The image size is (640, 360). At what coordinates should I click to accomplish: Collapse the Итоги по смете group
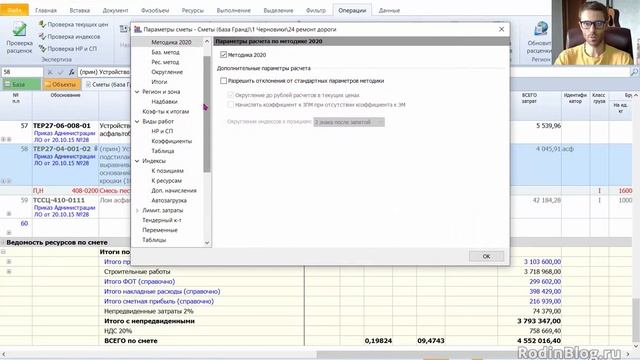click(x=3, y=252)
